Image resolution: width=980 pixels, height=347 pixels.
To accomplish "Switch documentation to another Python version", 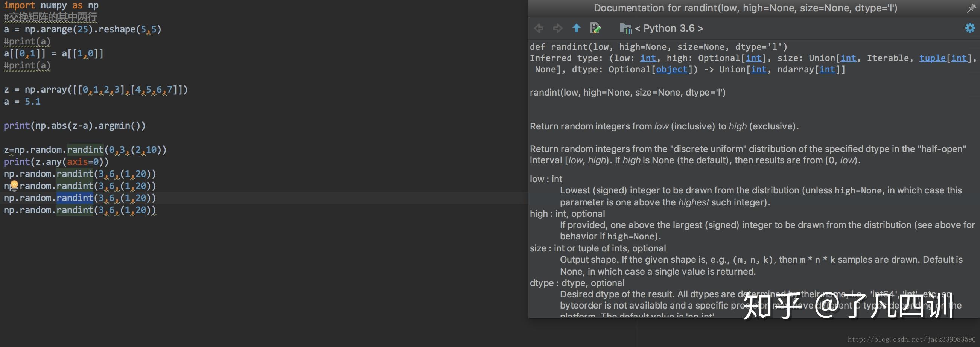I will click(668, 28).
